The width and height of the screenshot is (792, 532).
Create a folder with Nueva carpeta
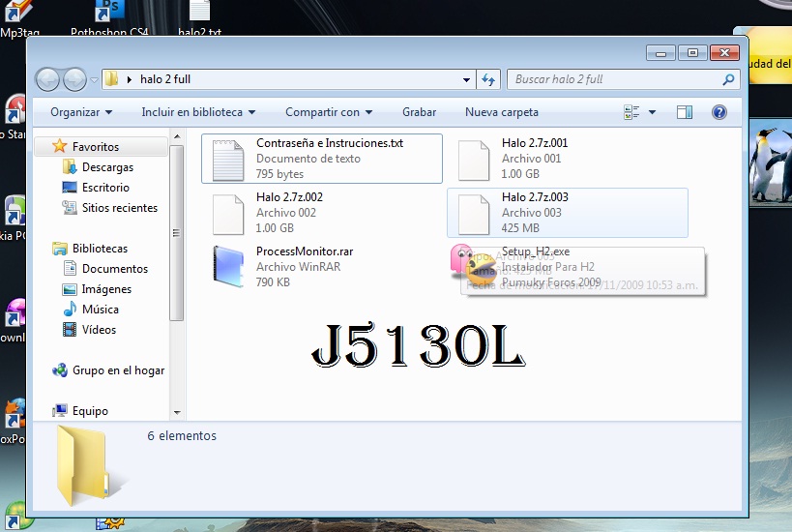pyautogui.click(x=502, y=112)
